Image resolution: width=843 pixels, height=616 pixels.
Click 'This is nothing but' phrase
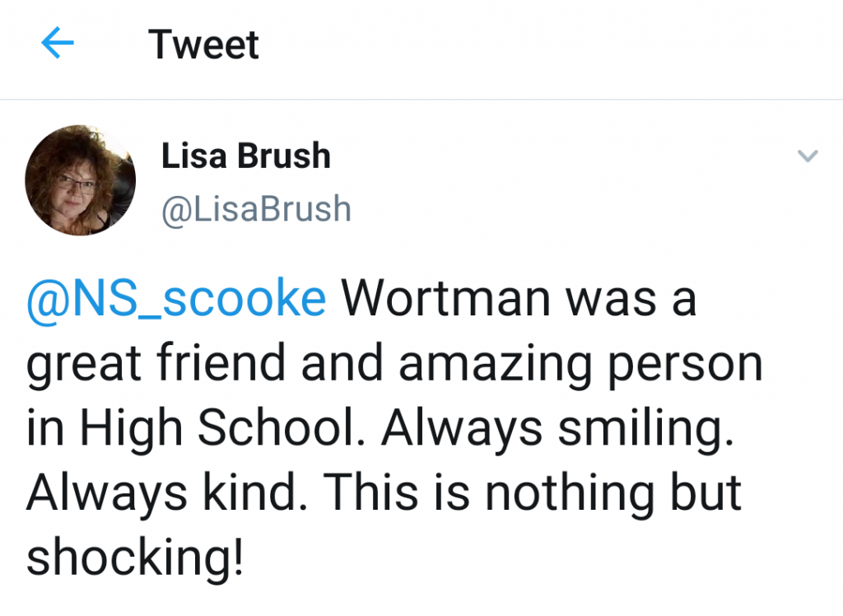click(x=533, y=492)
